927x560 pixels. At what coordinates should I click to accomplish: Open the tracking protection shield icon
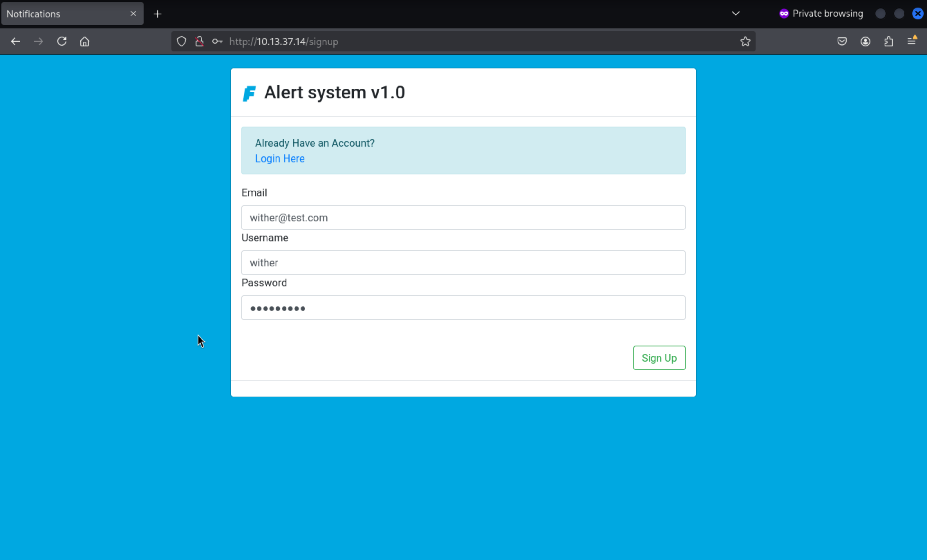[x=181, y=42]
